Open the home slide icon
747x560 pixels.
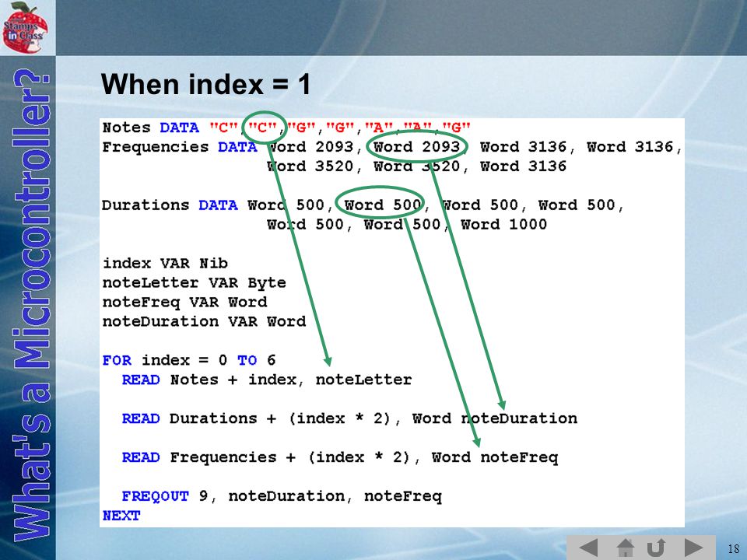tap(625, 547)
